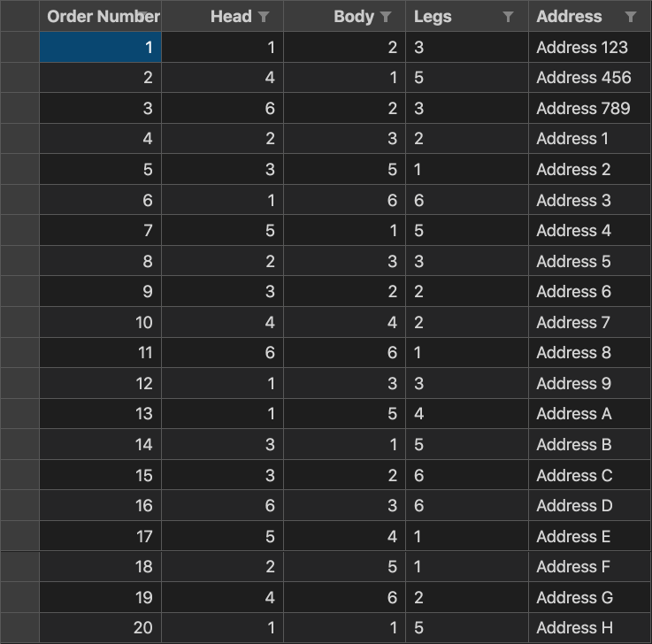Select the Body cell in order 10 row
Viewport: 652px width, 644px height.
345,322
